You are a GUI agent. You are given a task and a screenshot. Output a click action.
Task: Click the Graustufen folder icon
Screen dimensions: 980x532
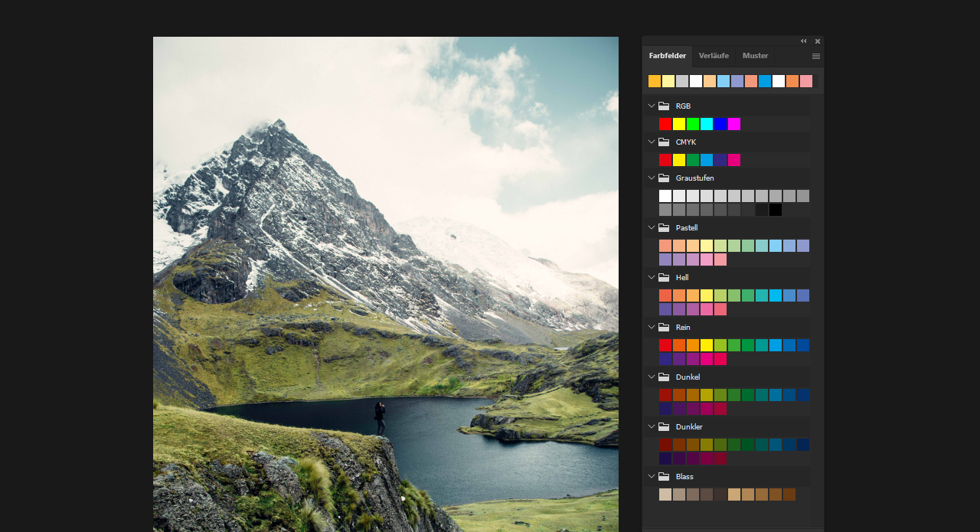tap(664, 178)
